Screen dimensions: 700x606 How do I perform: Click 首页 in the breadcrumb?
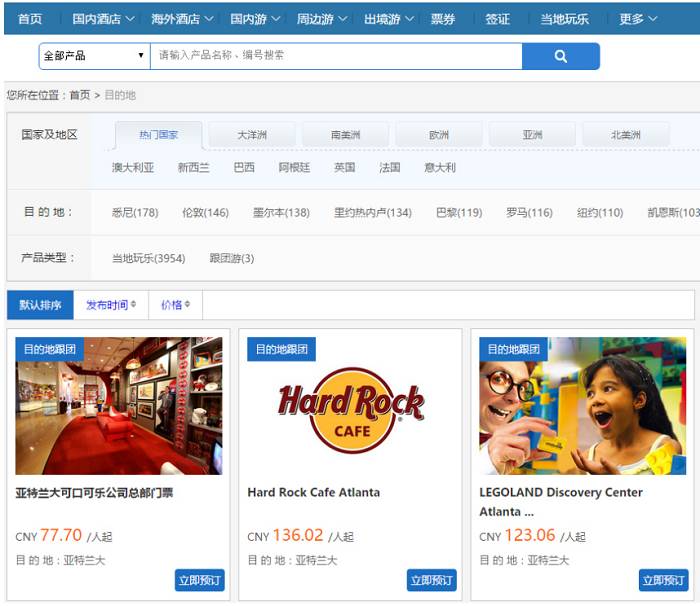[80, 95]
